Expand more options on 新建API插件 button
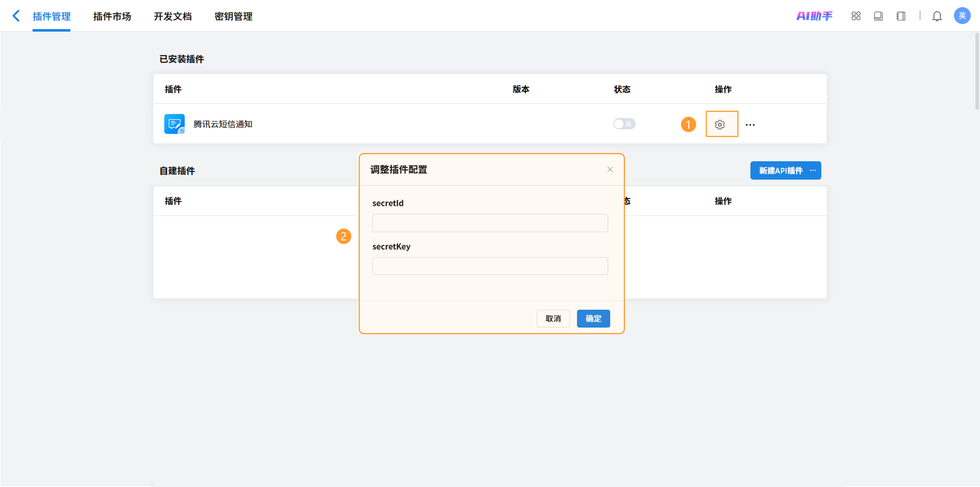980x487 pixels. [x=813, y=171]
